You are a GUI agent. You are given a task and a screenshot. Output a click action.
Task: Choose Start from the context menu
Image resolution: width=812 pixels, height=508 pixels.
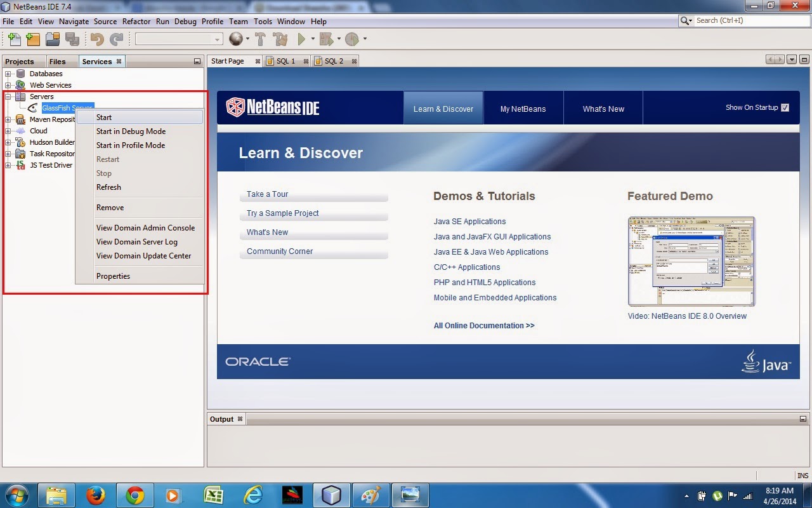(140, 117)
